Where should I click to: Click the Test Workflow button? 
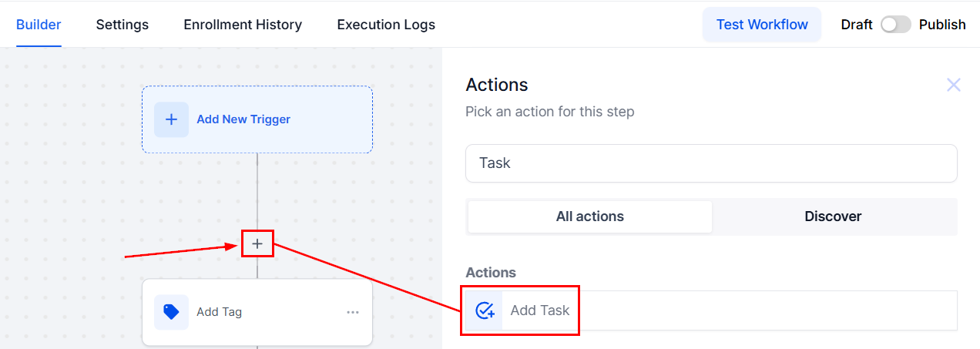[x=762, y=25]
